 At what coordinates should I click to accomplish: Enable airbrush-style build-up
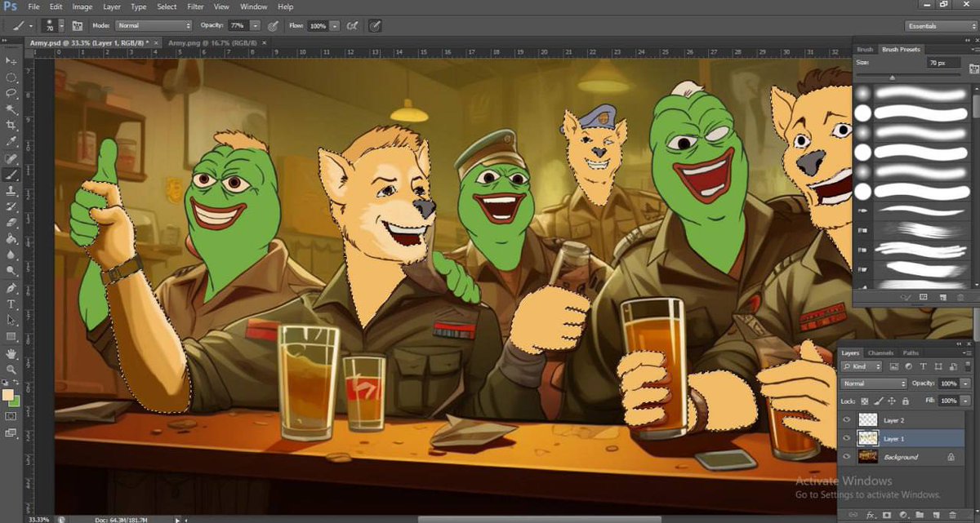point(353,26)
